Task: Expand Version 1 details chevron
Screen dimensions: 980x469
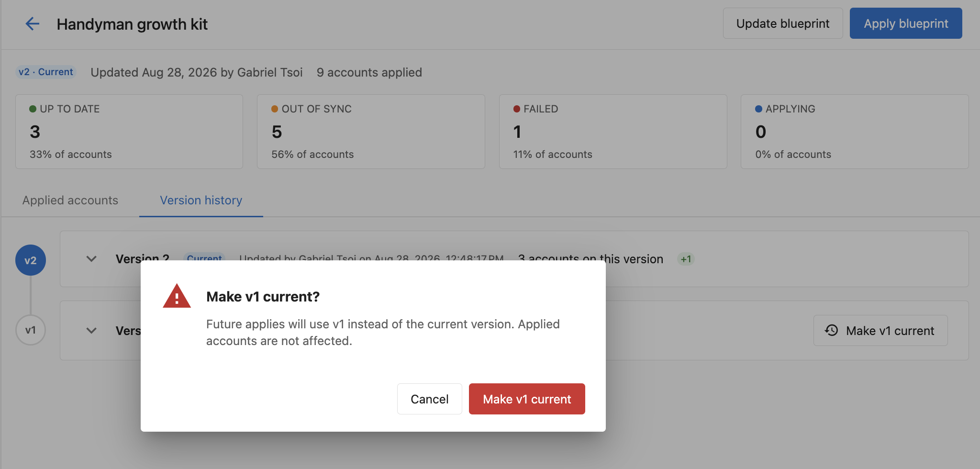Action: click(91, 331)
